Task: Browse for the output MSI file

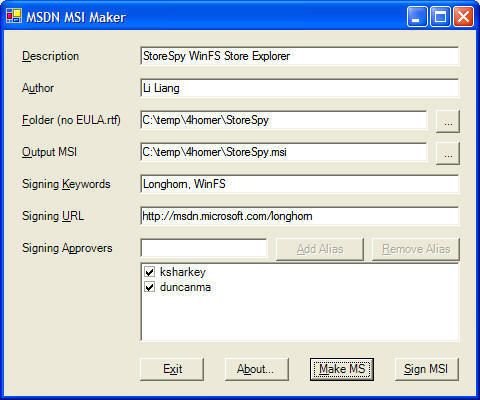Action: coord(448,153)
